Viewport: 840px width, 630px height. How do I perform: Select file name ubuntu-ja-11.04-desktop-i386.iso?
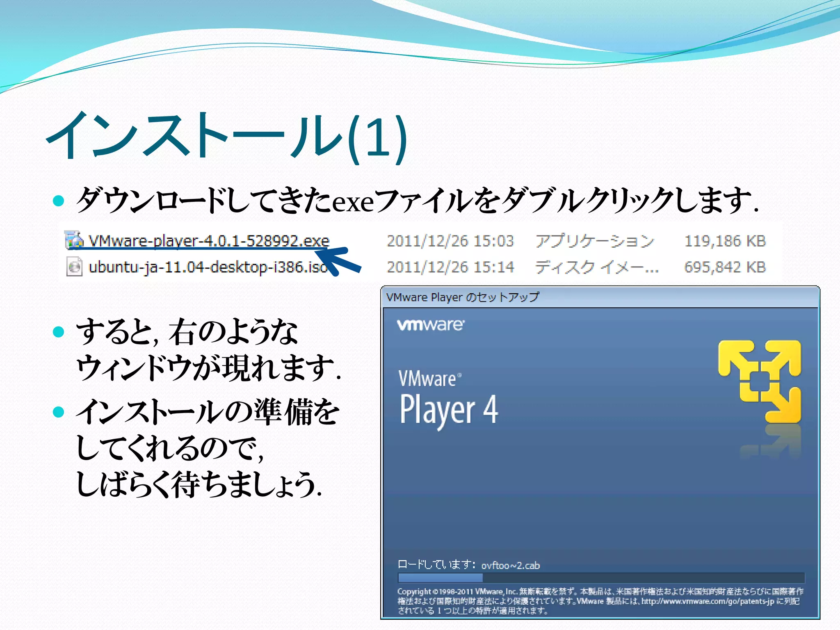click(208, 267)
